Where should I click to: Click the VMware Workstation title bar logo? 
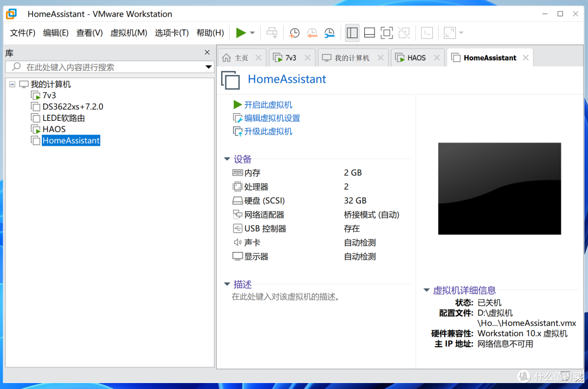pyautogui.click(x=11, y=14)
